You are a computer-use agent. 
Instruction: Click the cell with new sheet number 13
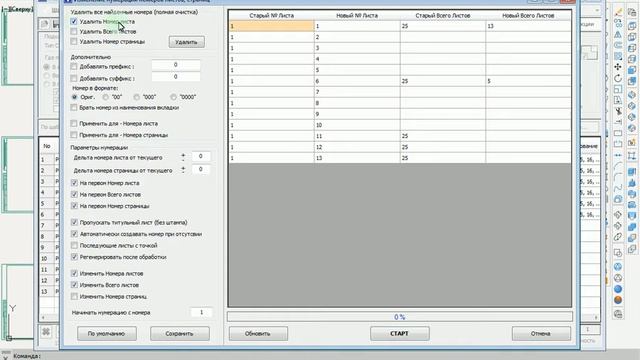point(357,158)
